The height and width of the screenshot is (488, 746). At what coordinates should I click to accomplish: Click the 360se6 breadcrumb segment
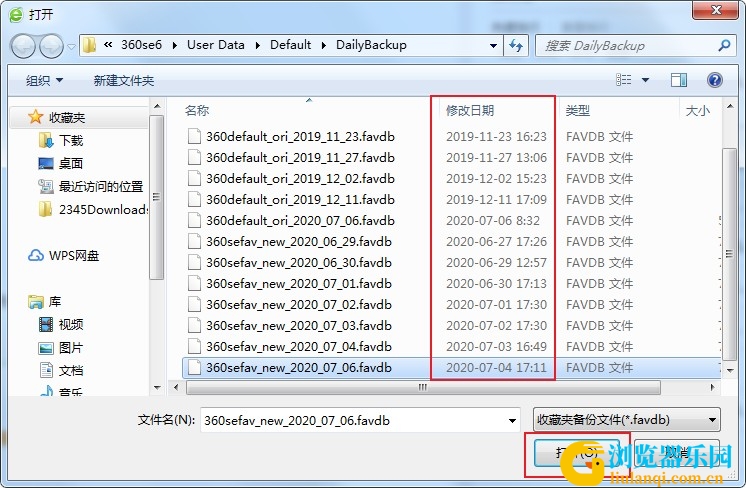[141, 45]
